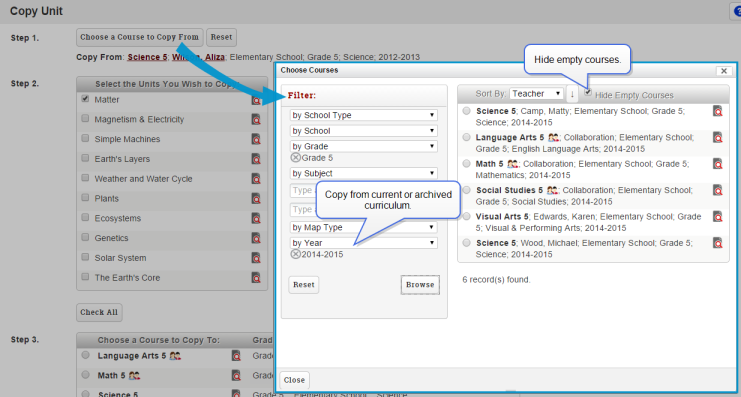The height and width of the screenshot is (397, 741).
Task: Check the Plants unit checkbox
Action: [x=85, y=198]
